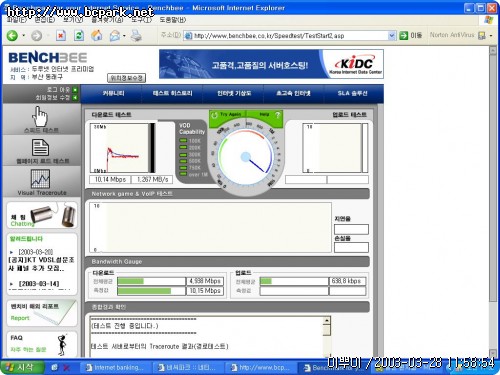The height and width of the screenshot is (375, 500).
Task: Switch to Internet banking taskbar window
Action: tap(116, 368)
